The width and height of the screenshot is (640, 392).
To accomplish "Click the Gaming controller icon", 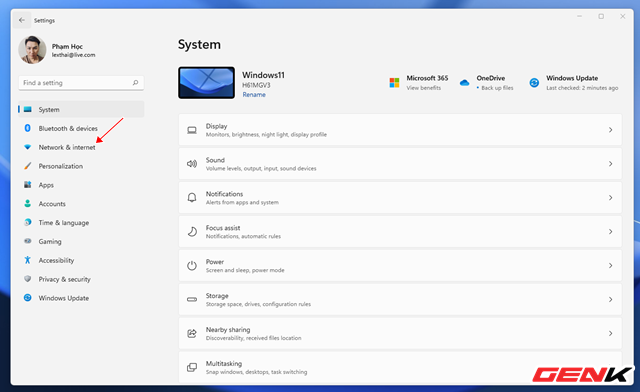I will click(x=28, y=241).
